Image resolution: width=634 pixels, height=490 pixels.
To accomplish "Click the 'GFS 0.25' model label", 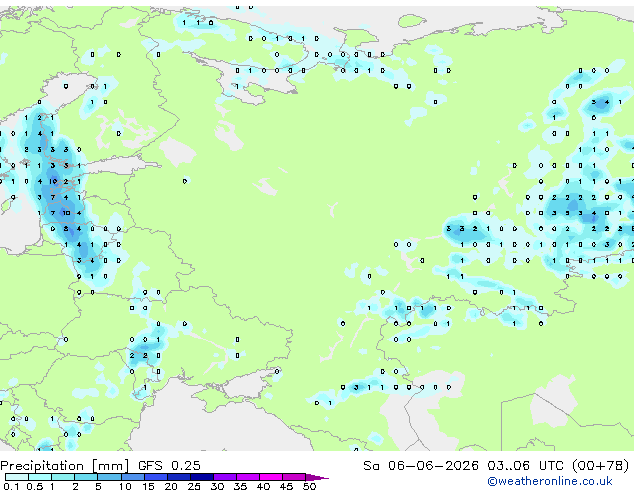I will tap(169, 466).
